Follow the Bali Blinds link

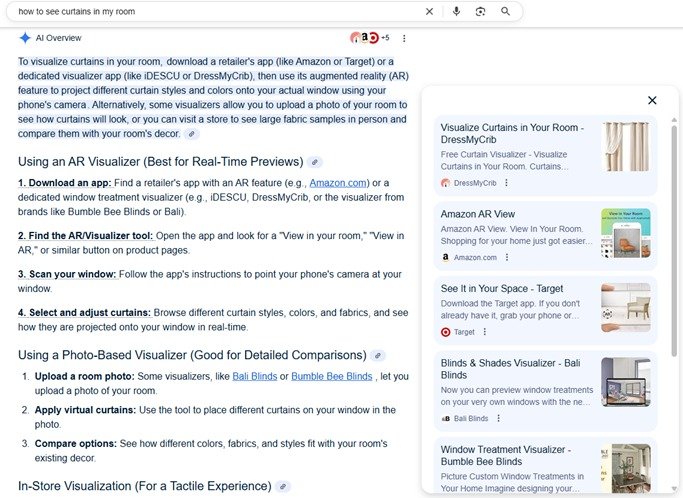click(x=254, y=376)
